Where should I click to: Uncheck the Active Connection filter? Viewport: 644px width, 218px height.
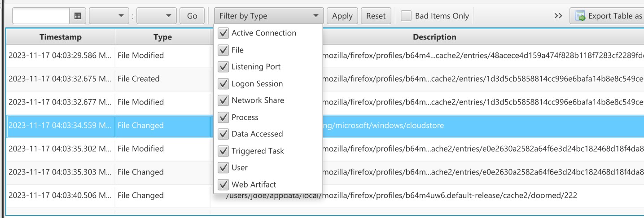223,33
